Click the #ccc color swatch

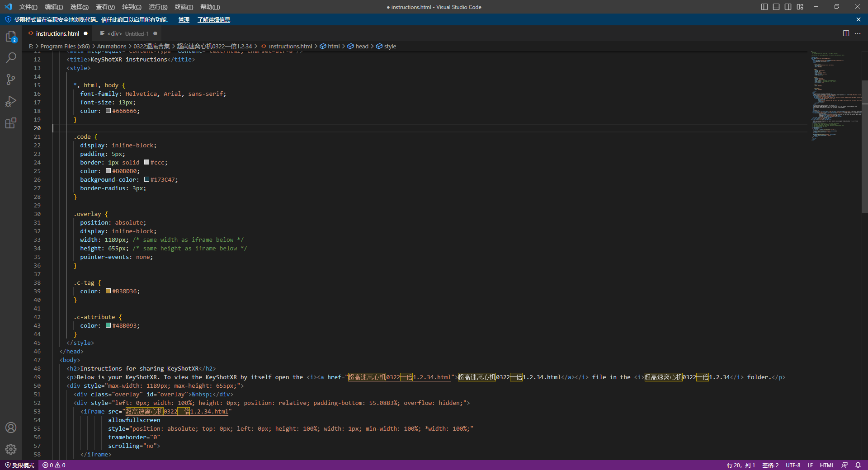[x=146, y=162]
